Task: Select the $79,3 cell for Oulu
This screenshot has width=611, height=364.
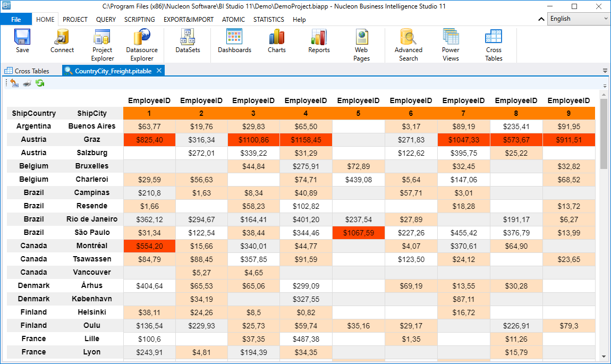Action: pyautogui.click(x=569, y=326)
